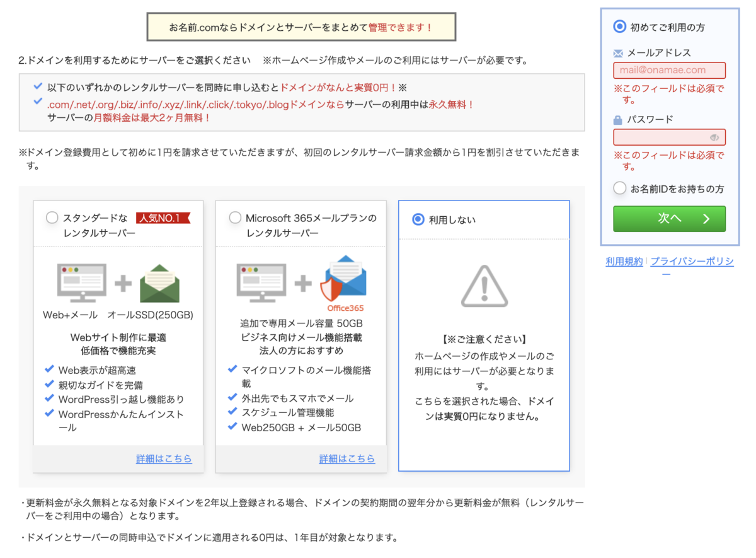Click required-field error under パスワード
The height and width of the screenshot is (558, 756).
669,161
